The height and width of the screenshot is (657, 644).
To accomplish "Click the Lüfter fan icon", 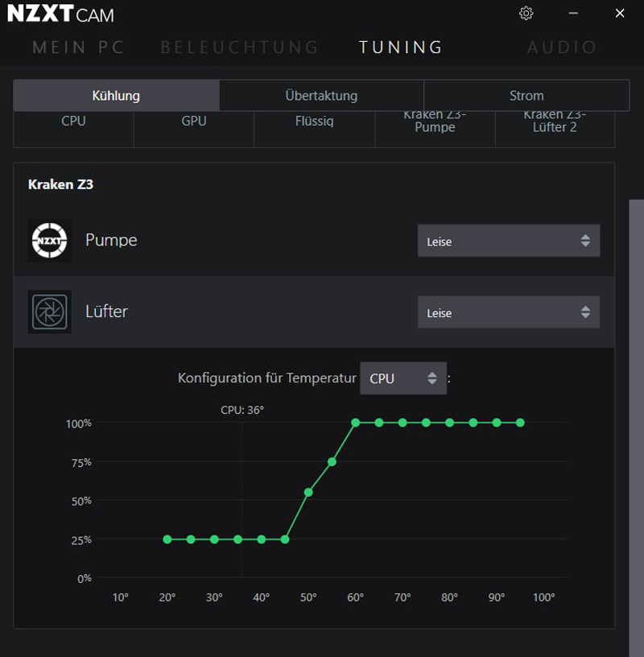I will tap(49, 312).
